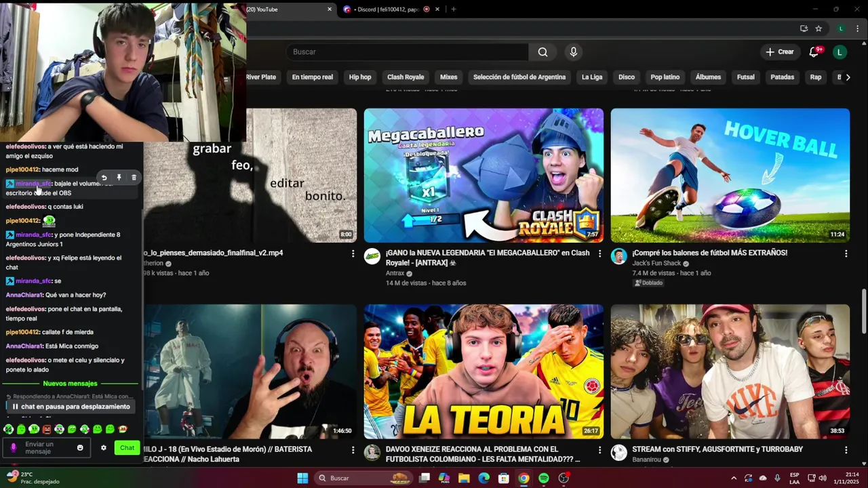This screenshot has width=868, height=488.
Task: Open a new browser tab
Action: click(x=454, y=9)
